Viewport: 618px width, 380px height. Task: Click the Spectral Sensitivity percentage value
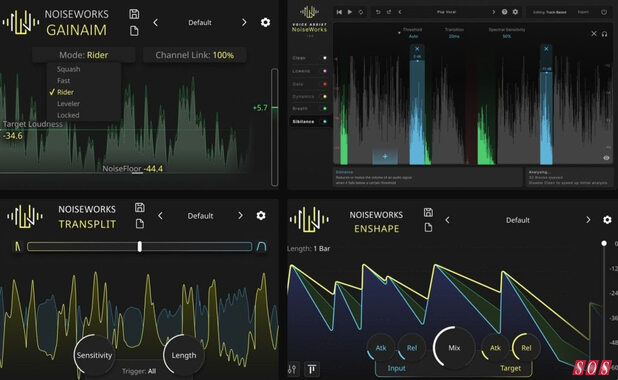click(x=506, y=36)
